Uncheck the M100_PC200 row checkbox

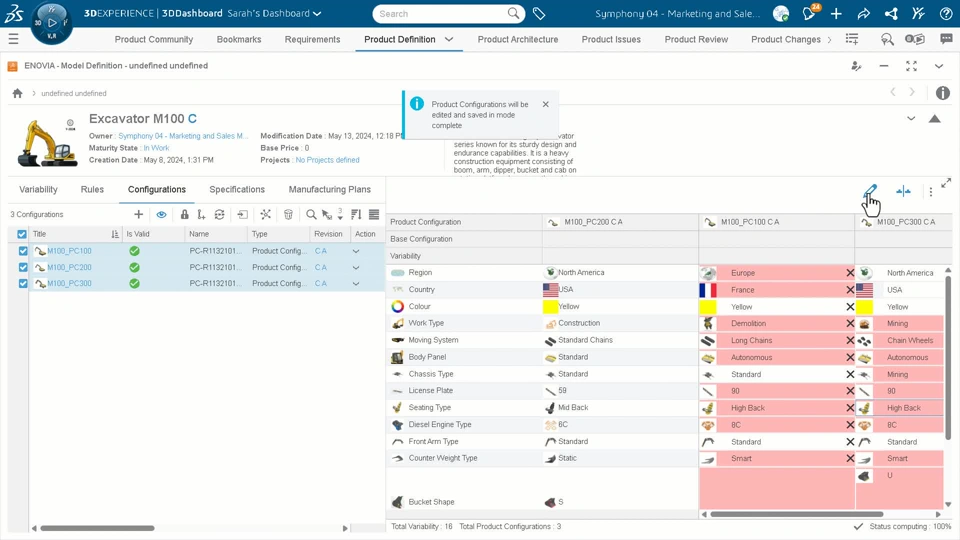point(23,268)
